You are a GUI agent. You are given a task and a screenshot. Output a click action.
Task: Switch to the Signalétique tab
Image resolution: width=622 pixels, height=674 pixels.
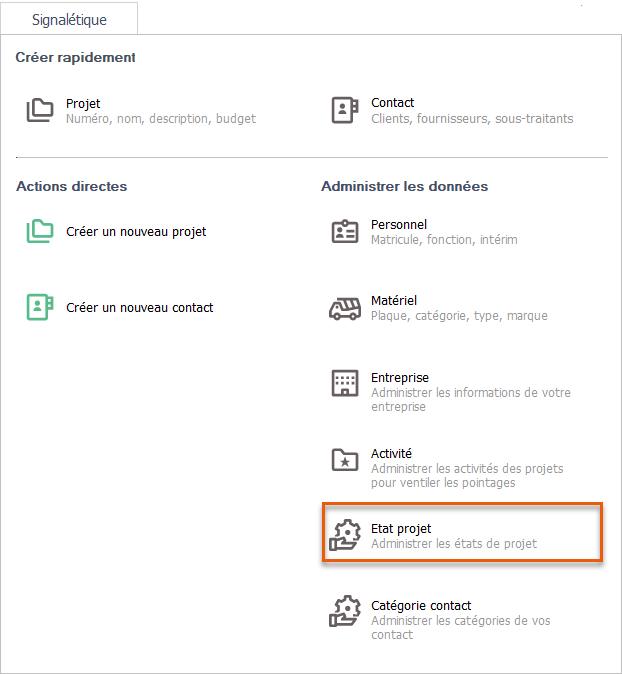69,19
